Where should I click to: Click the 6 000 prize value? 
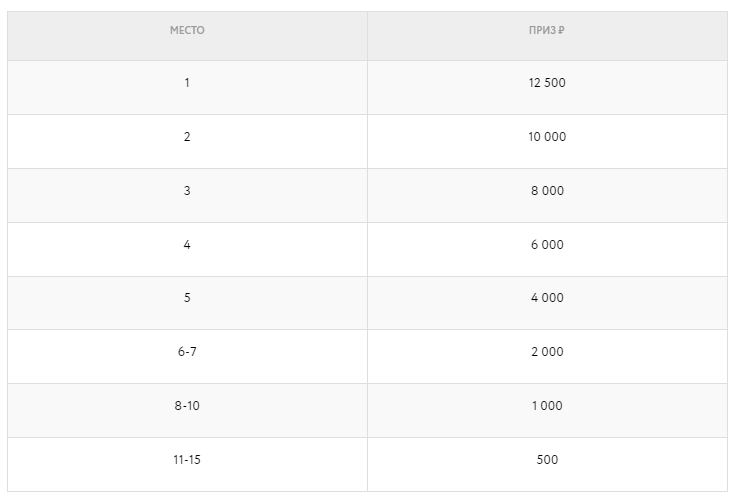(547, 245)
